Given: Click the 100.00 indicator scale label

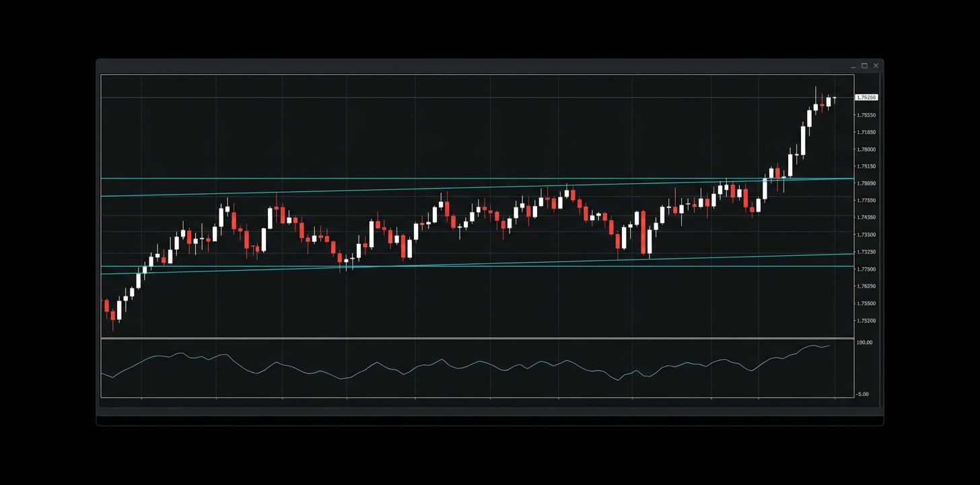Looking at the screenshot, I should pos(864,343).
